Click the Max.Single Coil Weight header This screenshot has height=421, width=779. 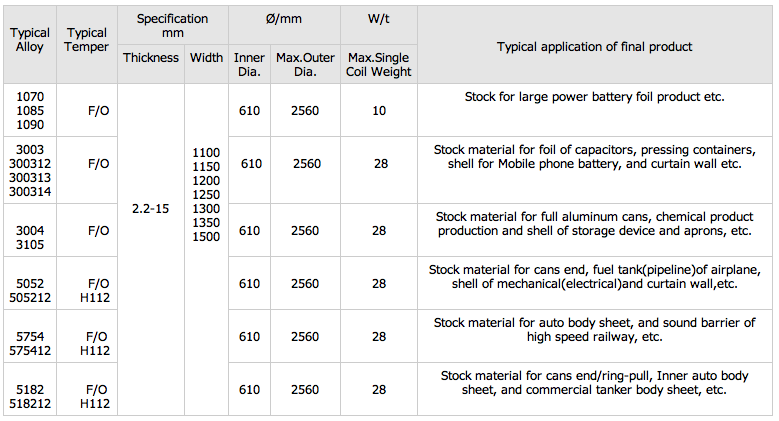379,65
